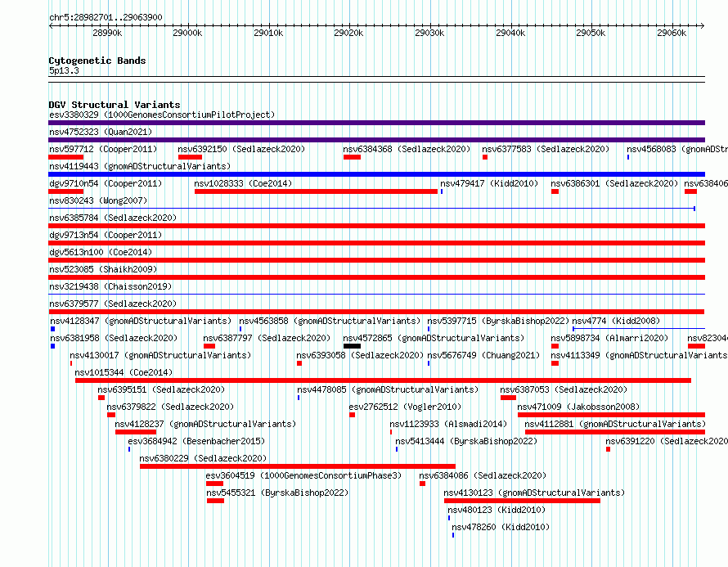Click esv2762512 (Vogler2010) label

click(x=406, y=407)
